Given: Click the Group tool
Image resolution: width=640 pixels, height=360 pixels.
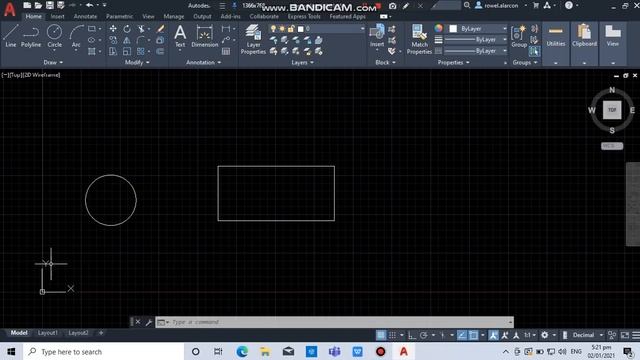Looking at the screenshot, I should [x=519, y=37].
